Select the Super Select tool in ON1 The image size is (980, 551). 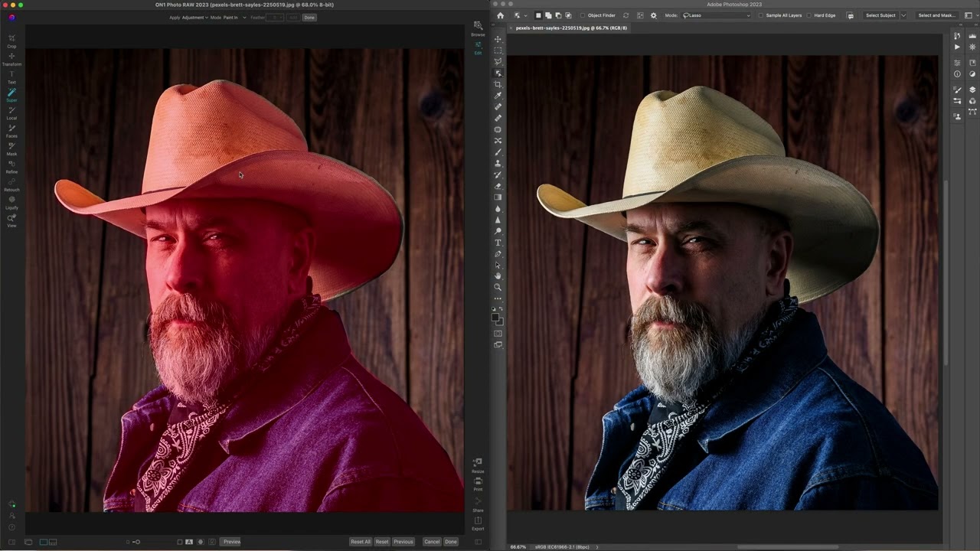11,95
